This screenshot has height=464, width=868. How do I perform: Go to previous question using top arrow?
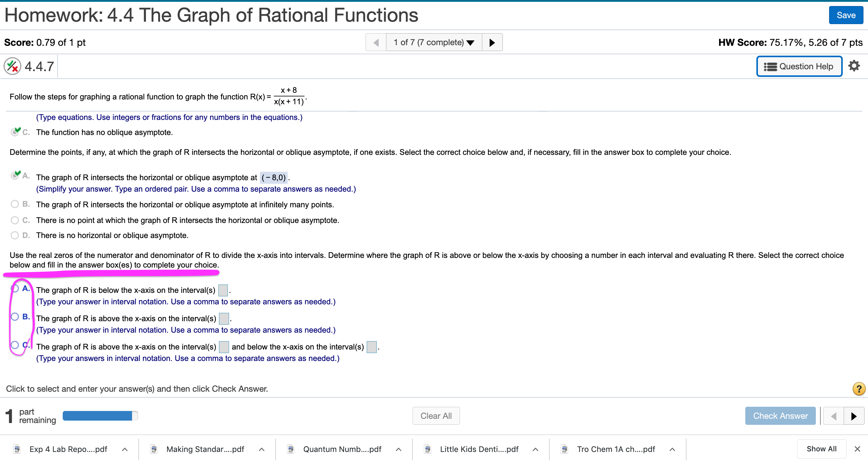coord(376,42)
